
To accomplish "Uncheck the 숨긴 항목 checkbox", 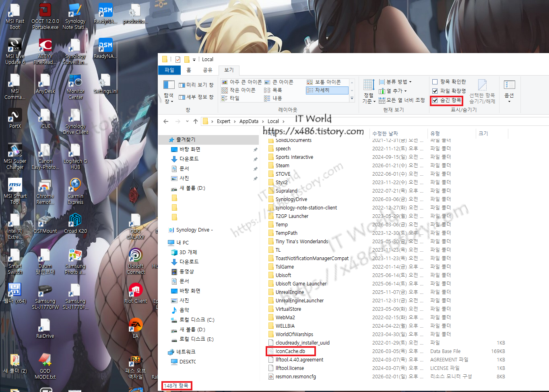I will pos(435,100).
